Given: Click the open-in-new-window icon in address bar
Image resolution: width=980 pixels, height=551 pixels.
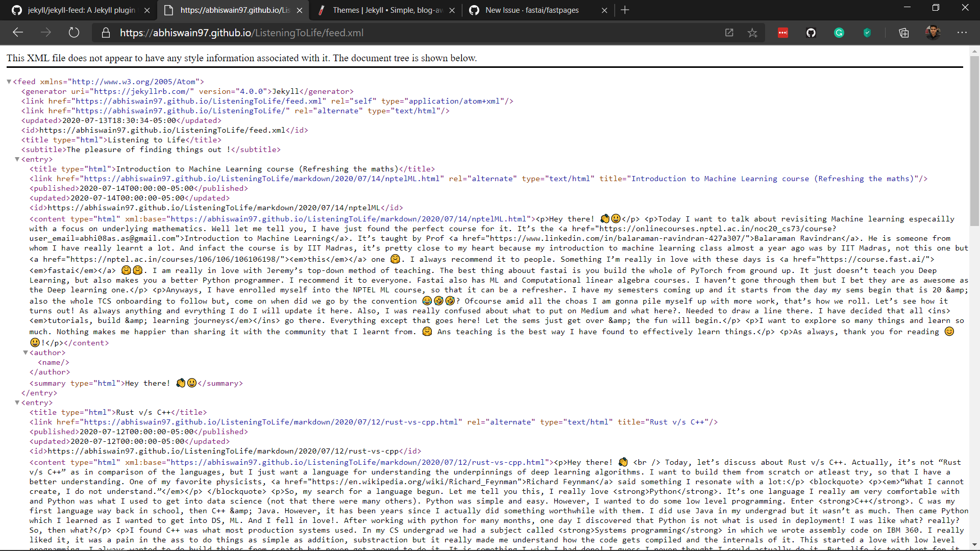Looking at the screenshot, I should pos(729,32).
